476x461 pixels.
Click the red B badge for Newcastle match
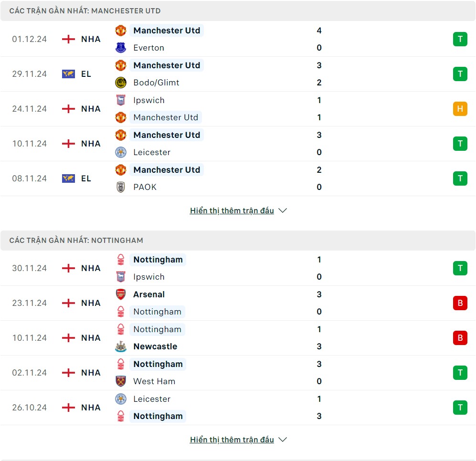click(460, 338)
